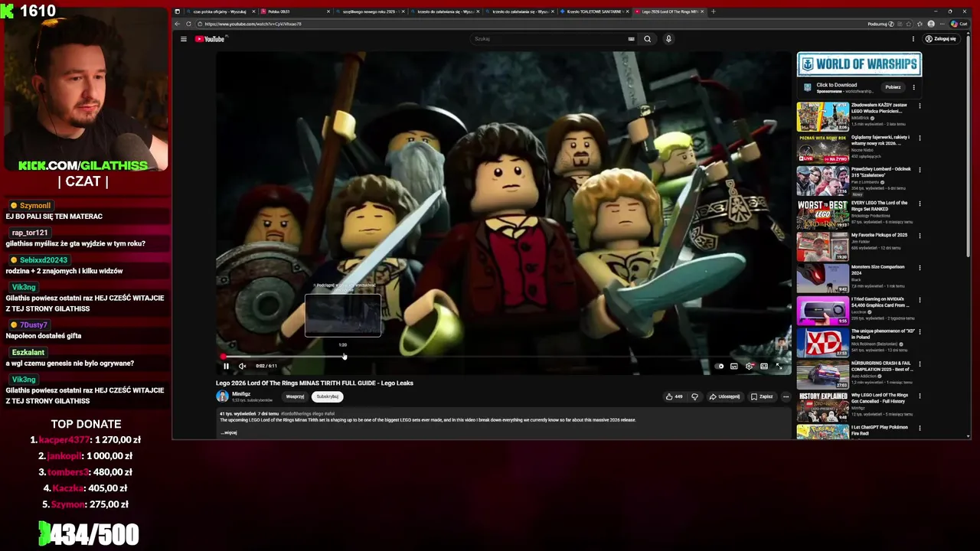Open more actions ellipsis below video
Viewport: 980px width, 551px height.
point(786,396)
